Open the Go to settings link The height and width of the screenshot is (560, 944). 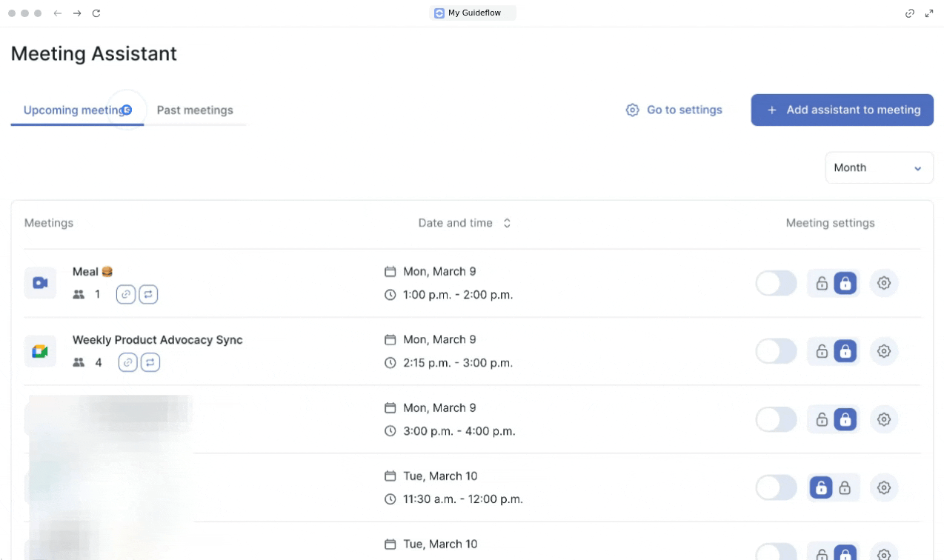(674, 110)
